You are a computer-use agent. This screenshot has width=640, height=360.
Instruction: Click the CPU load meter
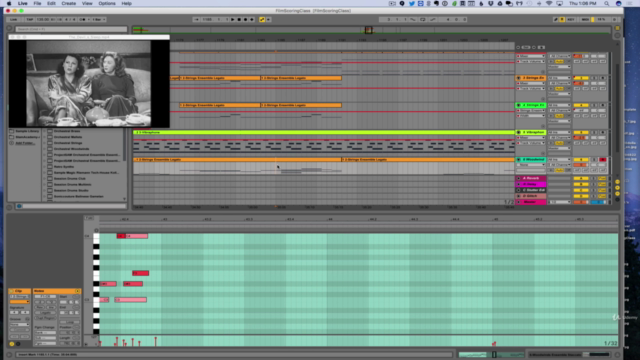(x=602, y=19)
